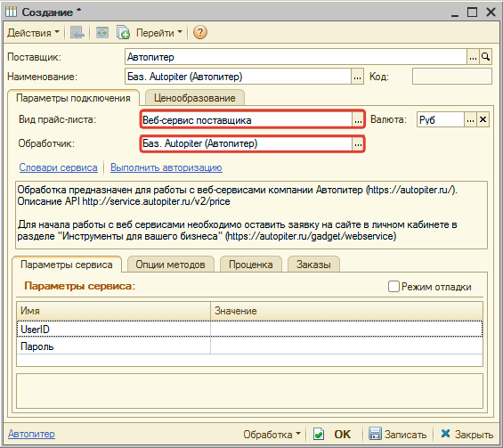The image size is (503, 448).
Task: Open the Поставщик selection ellipsis button
Action: (473, 57)
